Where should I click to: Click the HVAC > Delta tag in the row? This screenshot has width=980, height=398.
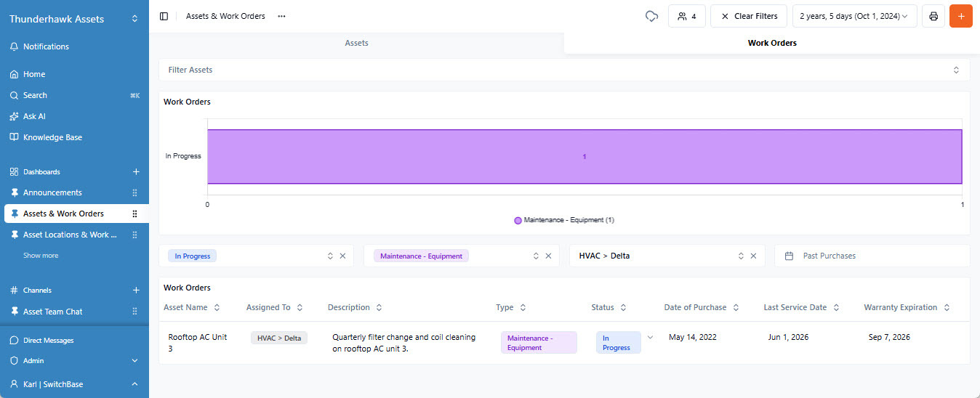279,338
